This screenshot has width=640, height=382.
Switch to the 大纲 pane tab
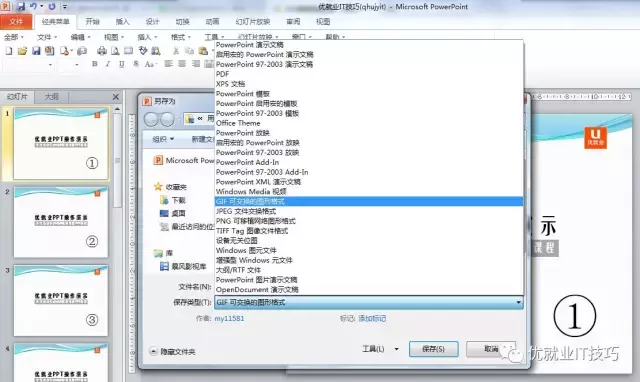(x=51, y=97)
